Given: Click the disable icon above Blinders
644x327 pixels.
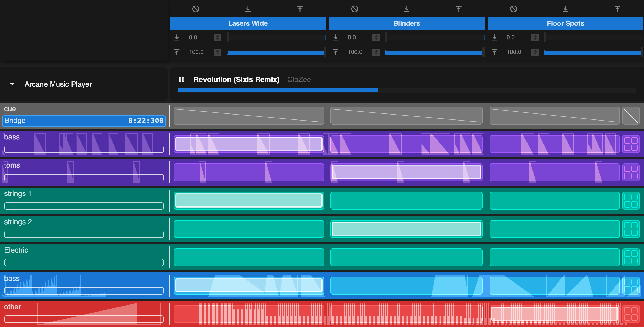Looking at the screenshot, I should click(354, 9).
